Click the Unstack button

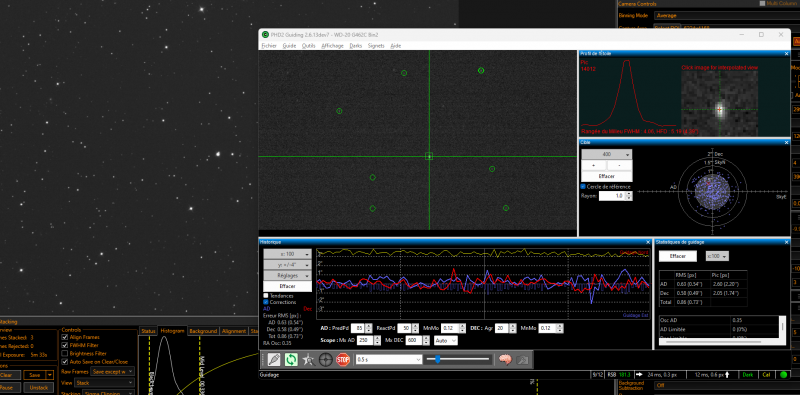click(38, 387)
